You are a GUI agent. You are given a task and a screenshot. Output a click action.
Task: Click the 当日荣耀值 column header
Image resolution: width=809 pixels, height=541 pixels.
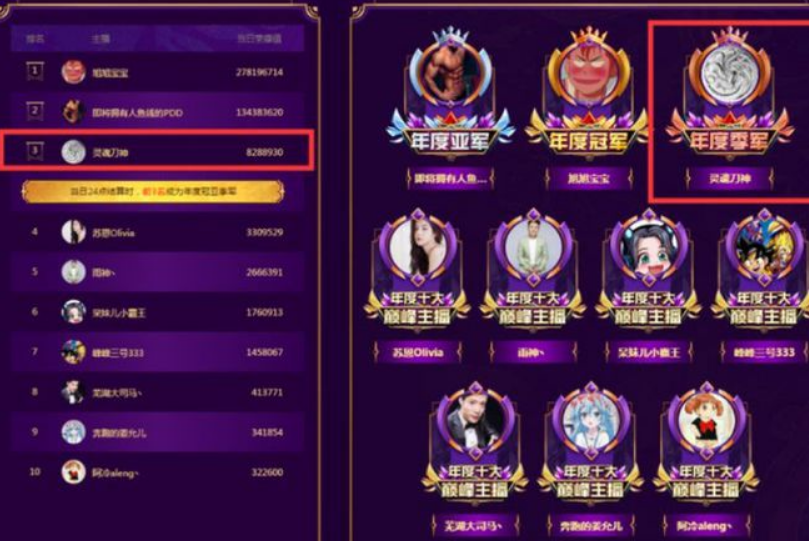point(259,38)
